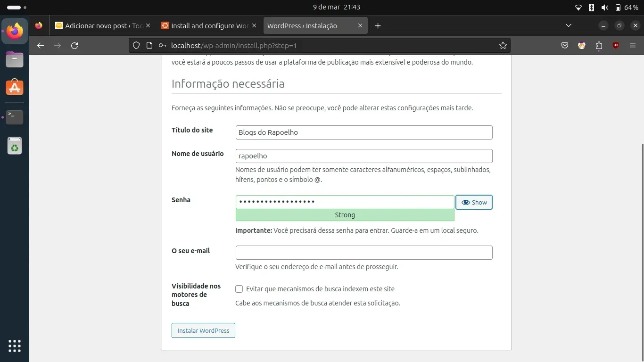644x362 pixels.
Task: Go back using the back arrow
Action: 41,46
